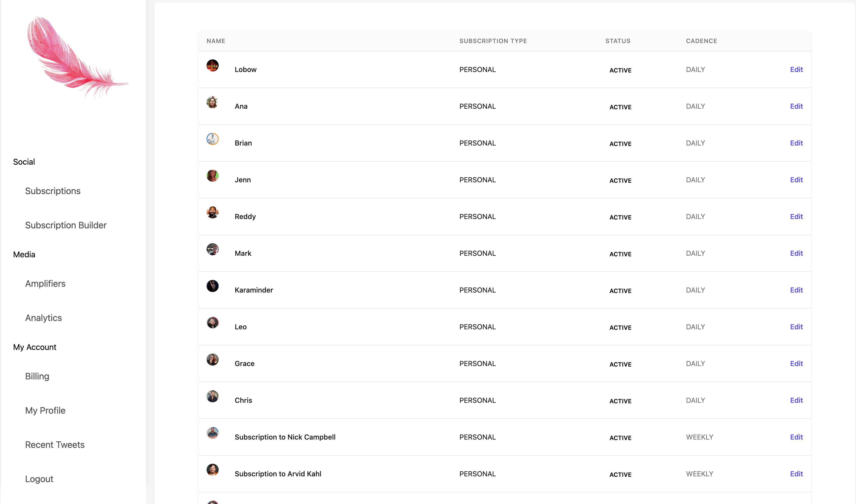This screenshot has width=856, height=504.
Task: Edit the Jenn subscription
Action: tap(796, 180)
